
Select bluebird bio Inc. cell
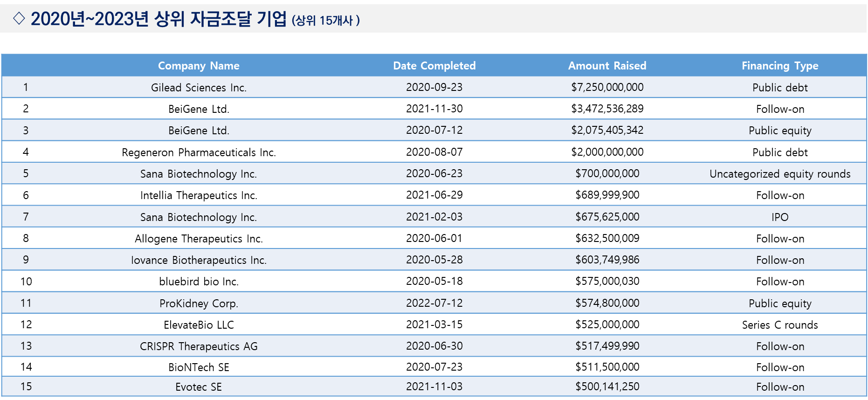point(199,282)
